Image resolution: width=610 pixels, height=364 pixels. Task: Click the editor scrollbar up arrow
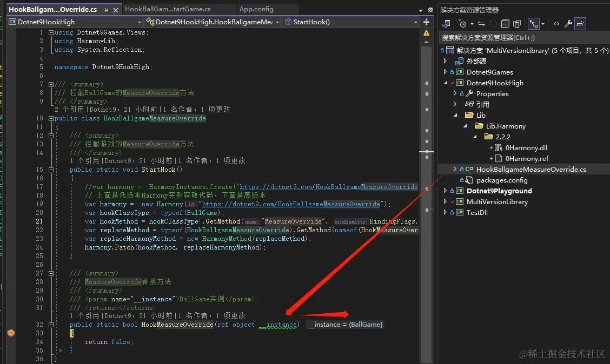click(x=426, y=42)
